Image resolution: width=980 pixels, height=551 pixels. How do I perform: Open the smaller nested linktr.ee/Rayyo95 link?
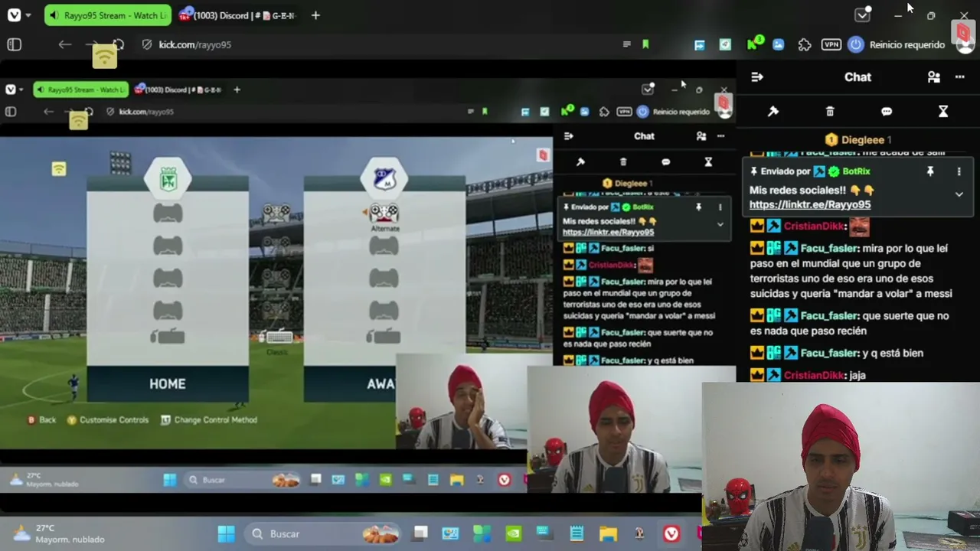tap(608, 232)
